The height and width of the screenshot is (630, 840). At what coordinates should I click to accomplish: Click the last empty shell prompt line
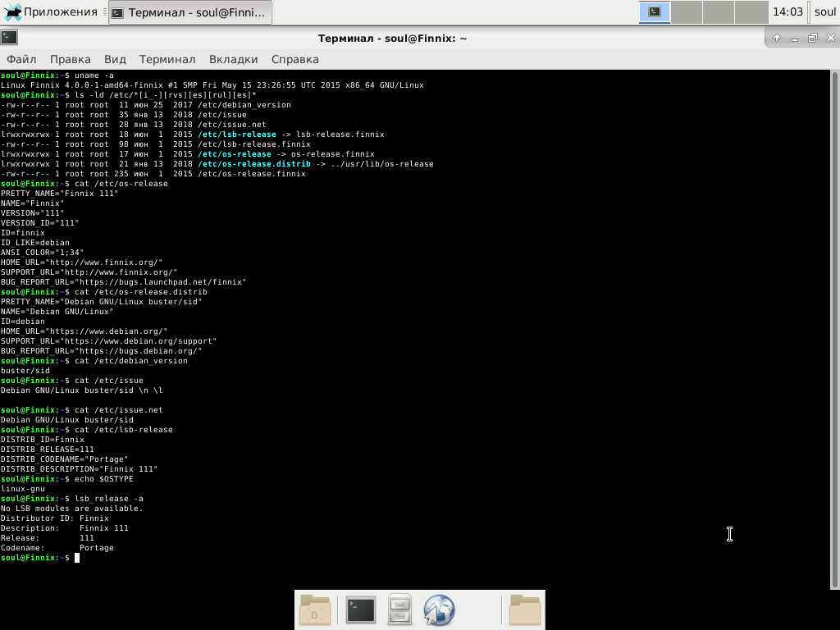(40, 558)
